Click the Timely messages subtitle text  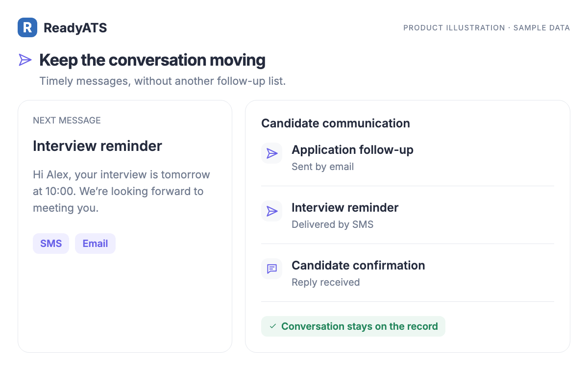(x=163, y=81)
